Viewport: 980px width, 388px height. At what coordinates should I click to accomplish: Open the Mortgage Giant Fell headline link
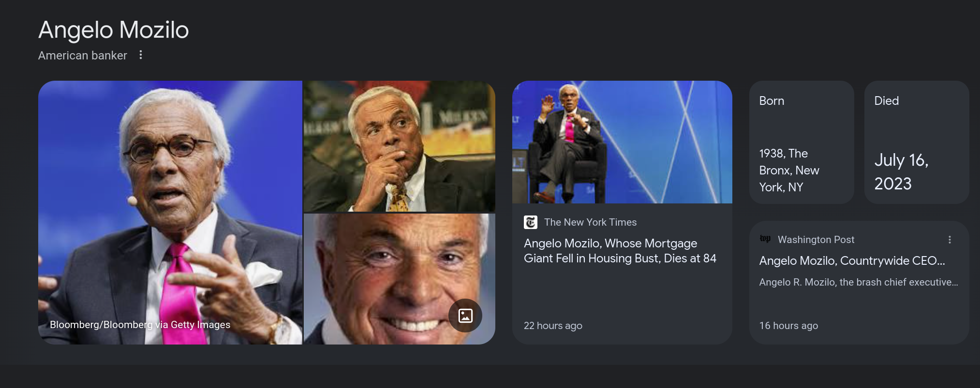tap(620, 251)
